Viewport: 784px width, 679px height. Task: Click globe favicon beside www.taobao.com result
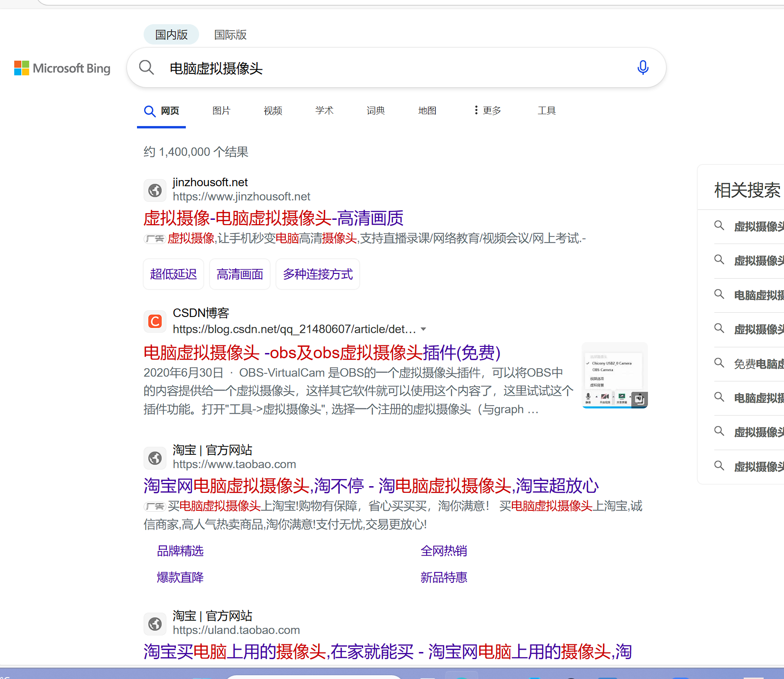pyautogui.click(x=155, y=458)
